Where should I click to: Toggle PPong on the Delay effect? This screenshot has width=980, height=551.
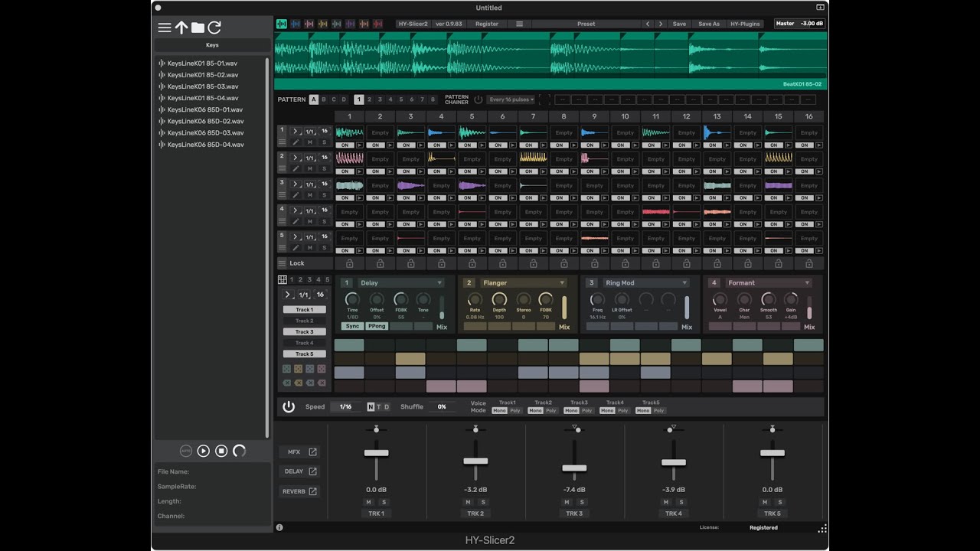point(377,326)
